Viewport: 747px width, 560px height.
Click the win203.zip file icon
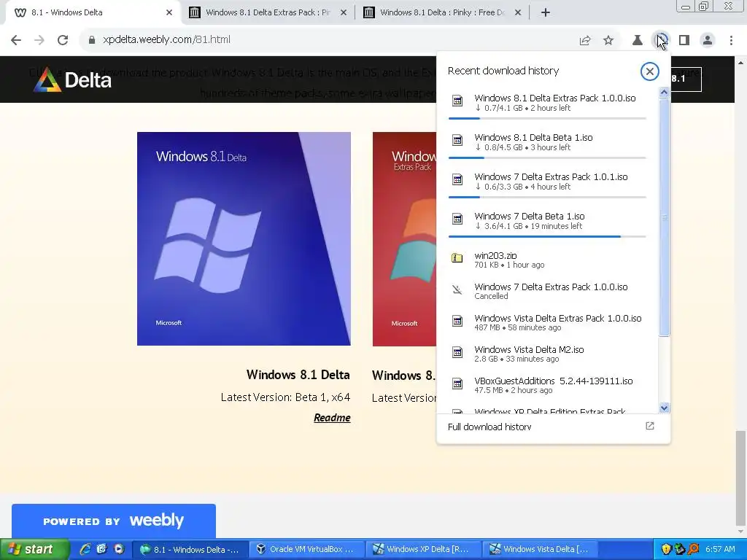457,258
